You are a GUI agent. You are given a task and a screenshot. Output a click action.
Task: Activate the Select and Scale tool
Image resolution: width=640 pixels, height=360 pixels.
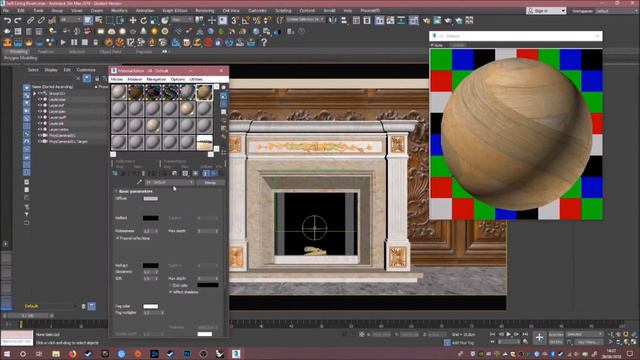[x=154, y=20]
